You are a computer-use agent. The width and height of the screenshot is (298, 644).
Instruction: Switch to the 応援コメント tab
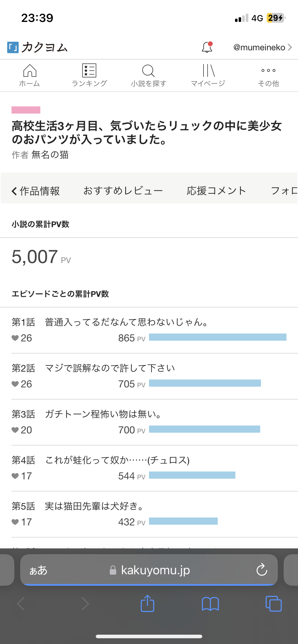click(x=216, y=191)
